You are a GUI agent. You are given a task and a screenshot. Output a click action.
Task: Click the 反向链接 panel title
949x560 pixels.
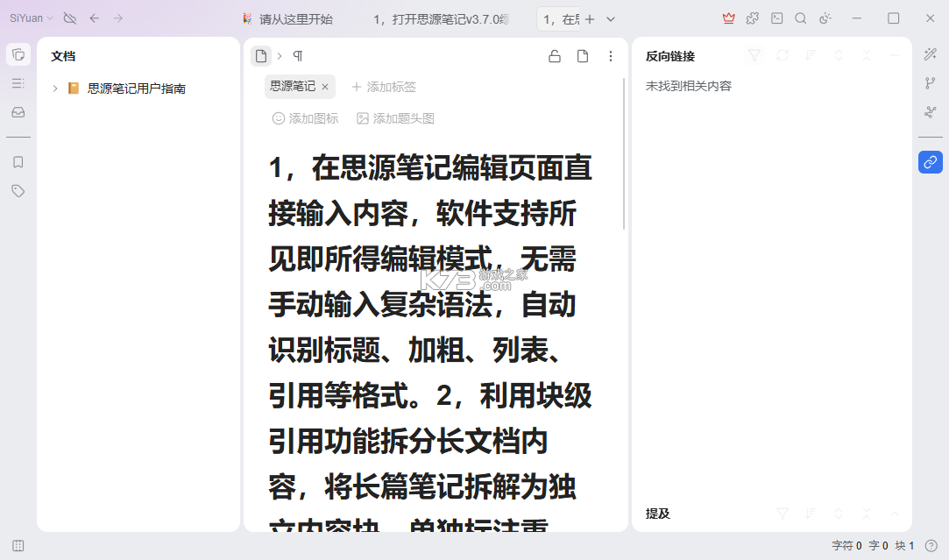pyautogui.click(x=670, y=56)
